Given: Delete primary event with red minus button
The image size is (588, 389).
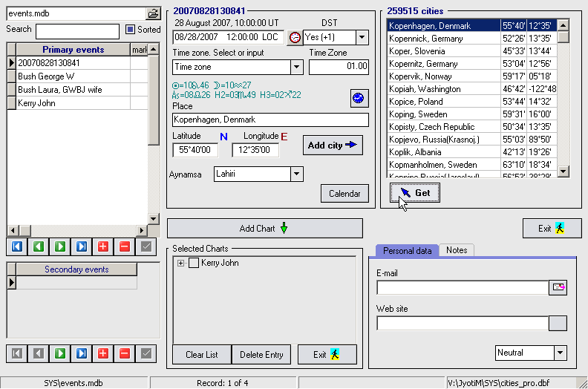Looking at the screenshot, I should 125,246.
